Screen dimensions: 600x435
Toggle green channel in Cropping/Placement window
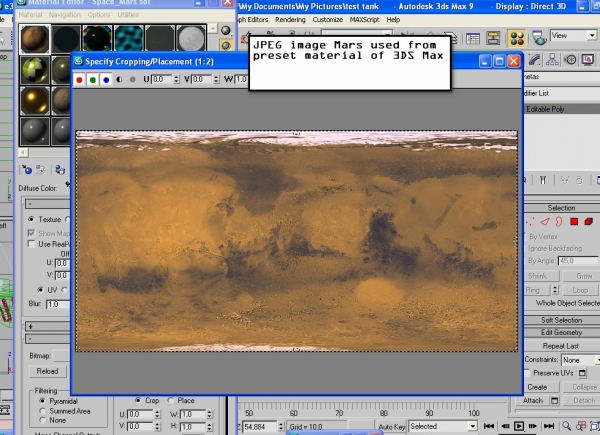[93, 80]
